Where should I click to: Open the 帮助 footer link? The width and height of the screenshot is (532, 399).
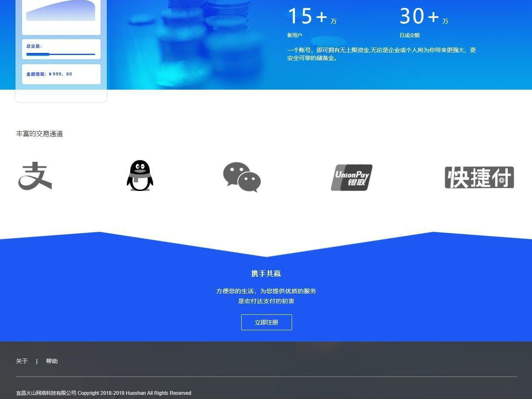coord(52,361)
